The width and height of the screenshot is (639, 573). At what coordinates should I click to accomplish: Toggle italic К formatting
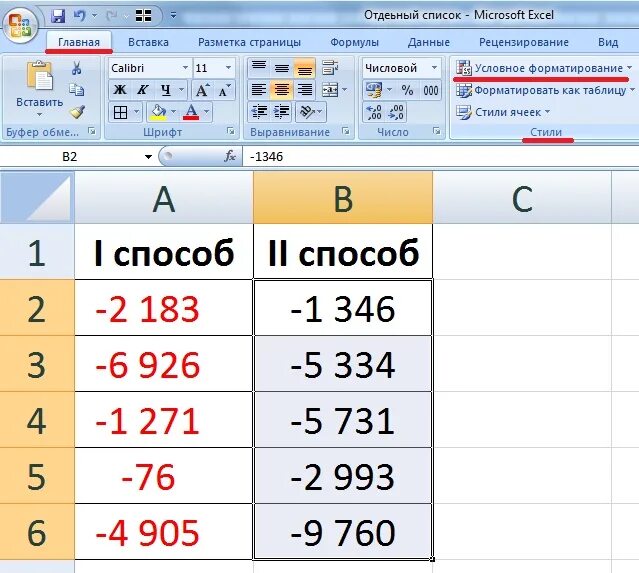coord(142,90)
